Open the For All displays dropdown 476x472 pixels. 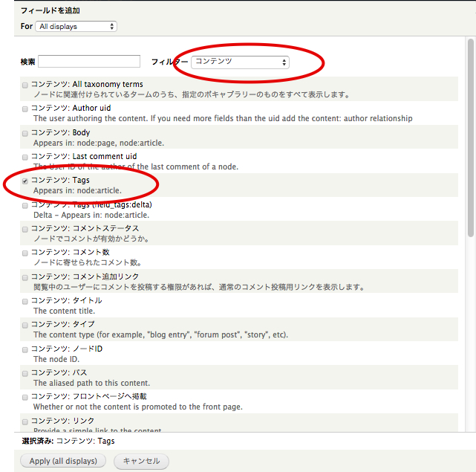[x=76, y=26]
